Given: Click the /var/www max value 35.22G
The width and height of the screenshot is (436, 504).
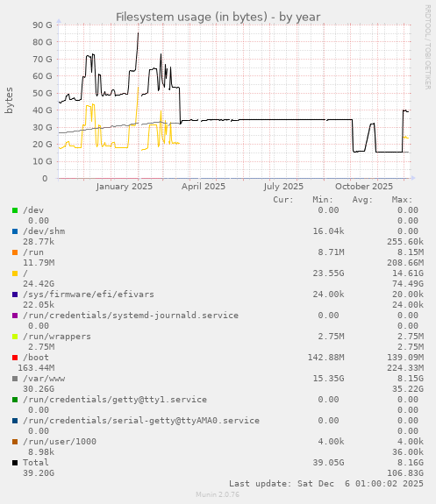Looking at the screenshot, I should [x=408, y=389].
